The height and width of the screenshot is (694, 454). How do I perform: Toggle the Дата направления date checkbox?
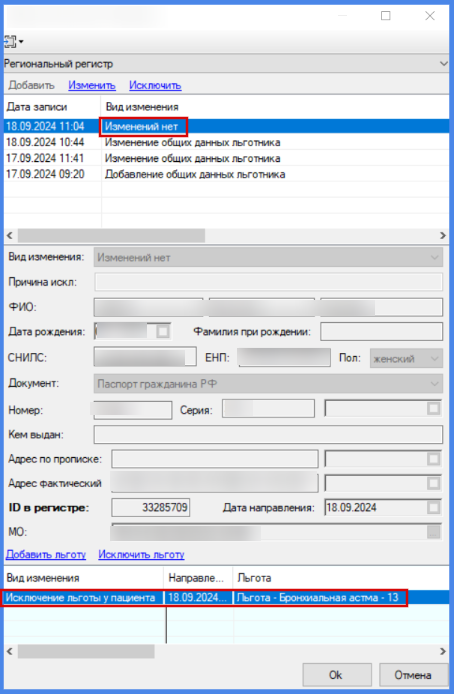[433, 507]
